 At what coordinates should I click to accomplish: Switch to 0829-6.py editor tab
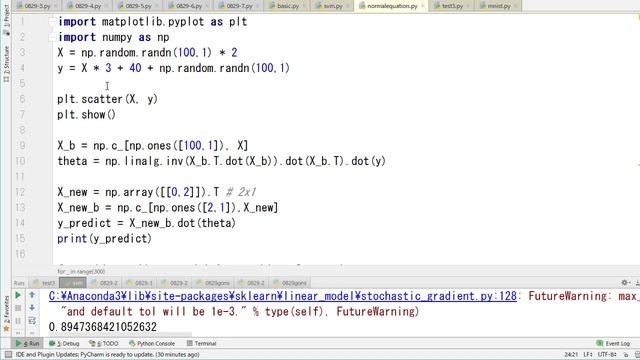coord(188,6)
